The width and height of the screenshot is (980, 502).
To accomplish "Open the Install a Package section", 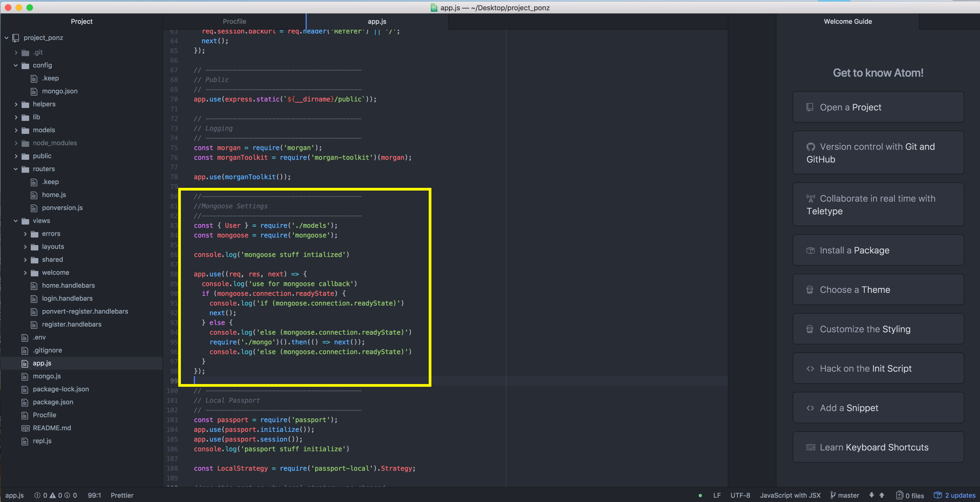I will click(x=878, y=250).
